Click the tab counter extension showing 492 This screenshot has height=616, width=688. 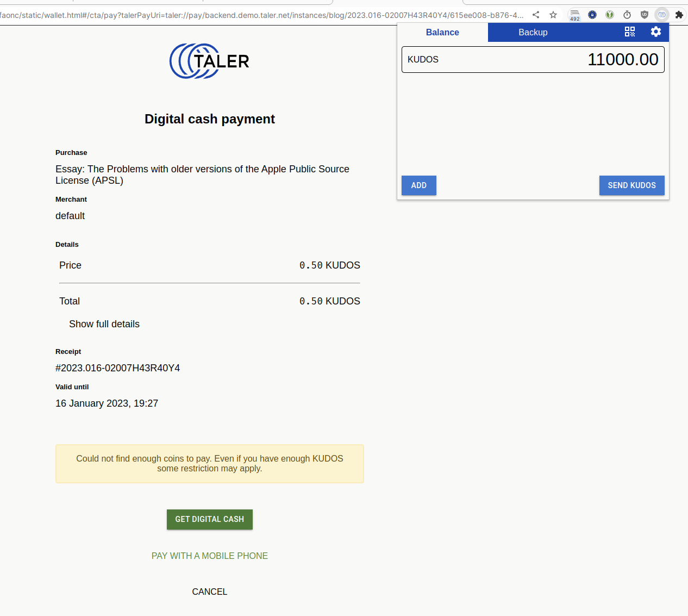click(x=574, y=15)
